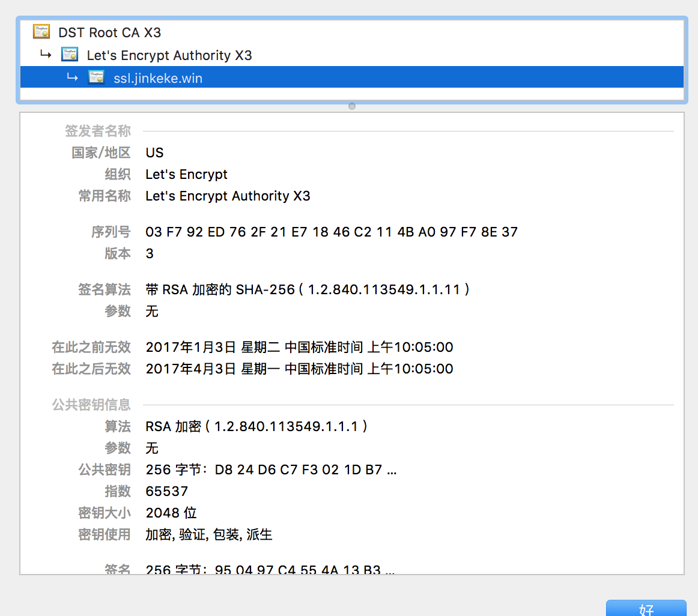Image resolution: width=698 pixels, height=616 pixels.
Task: Click common name value Let's Encrypt Authority X3
Action: point(228,196)
